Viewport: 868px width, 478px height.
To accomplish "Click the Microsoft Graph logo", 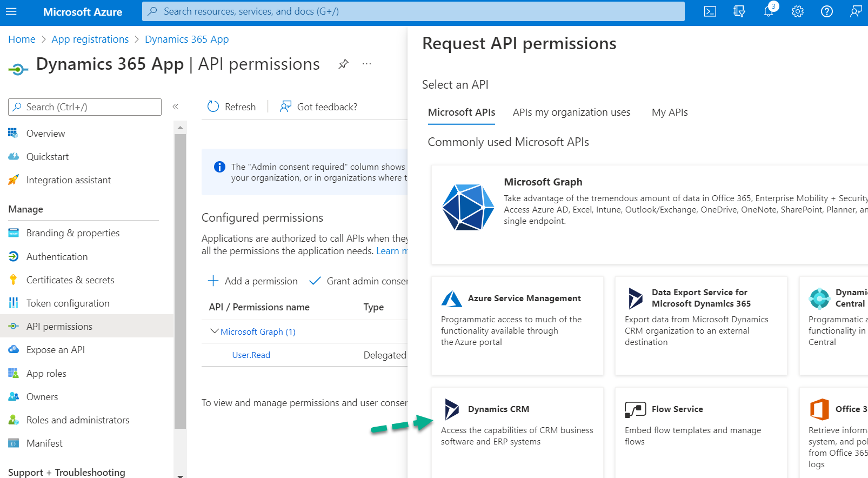I will pos(468,207).
